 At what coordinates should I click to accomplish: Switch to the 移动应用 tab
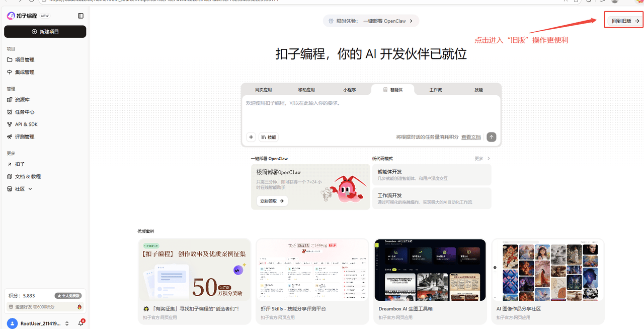point(306,90)
